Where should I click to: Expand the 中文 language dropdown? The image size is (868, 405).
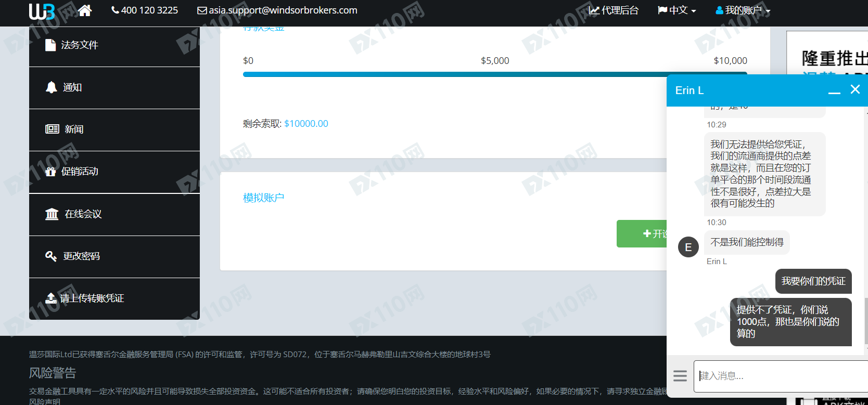pos(677,10)
